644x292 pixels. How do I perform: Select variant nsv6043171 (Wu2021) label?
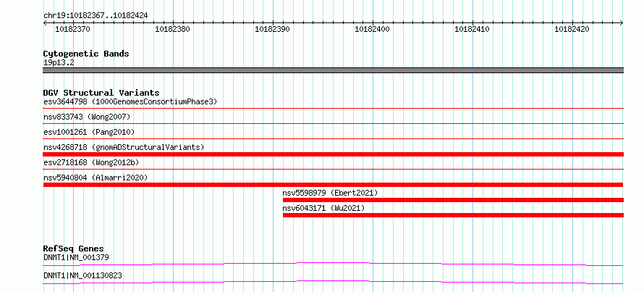tap(323, 208)
